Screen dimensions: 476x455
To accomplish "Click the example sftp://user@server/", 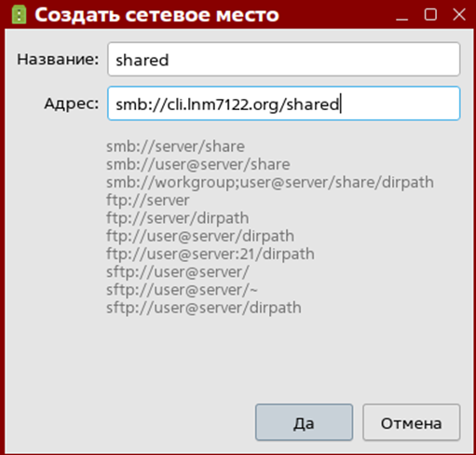I will [x=178, y=272].
